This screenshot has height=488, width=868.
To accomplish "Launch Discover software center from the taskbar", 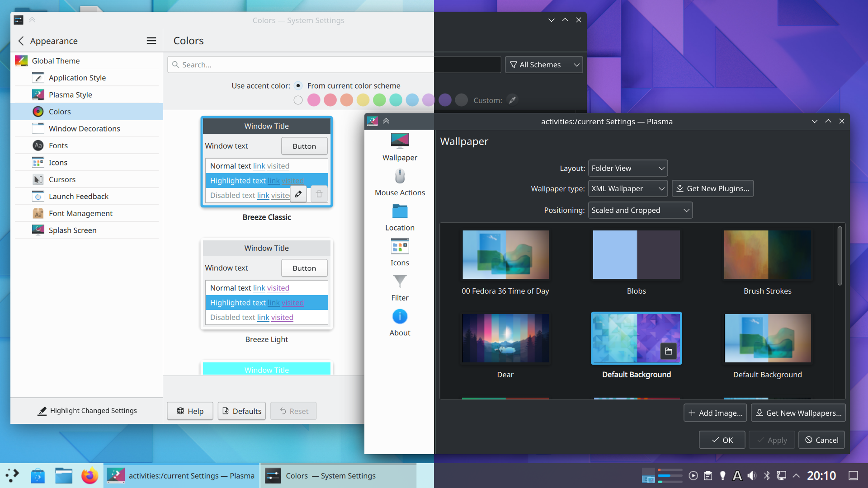I will 38,475.
